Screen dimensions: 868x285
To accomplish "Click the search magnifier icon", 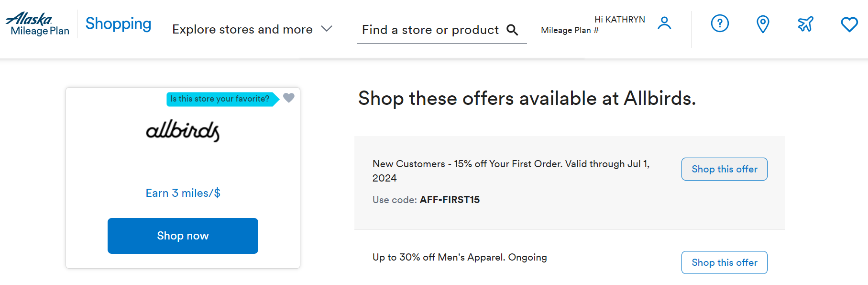I will pos(513,30).
